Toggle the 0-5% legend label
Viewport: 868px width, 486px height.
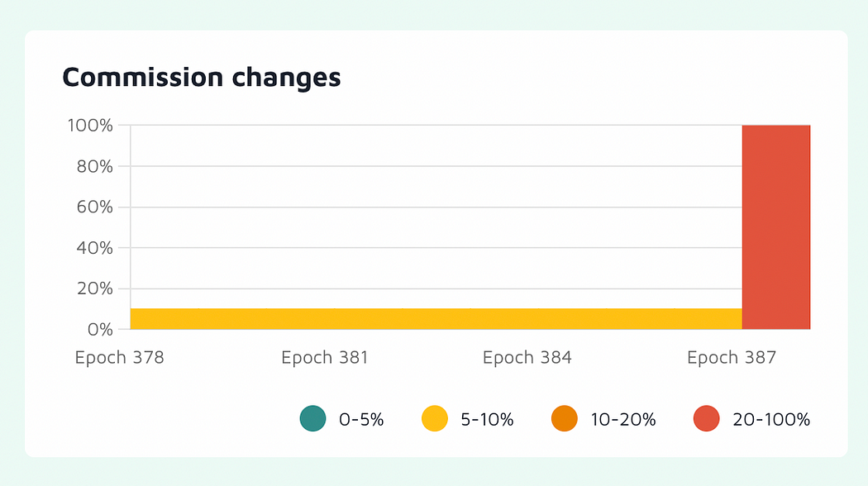361,420
